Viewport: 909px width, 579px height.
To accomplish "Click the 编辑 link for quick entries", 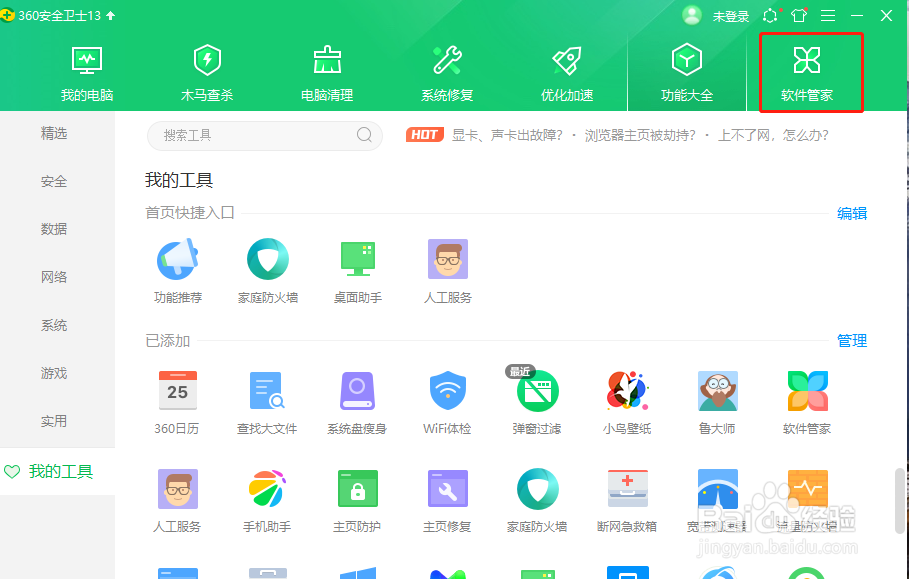I will click(851, 213).
